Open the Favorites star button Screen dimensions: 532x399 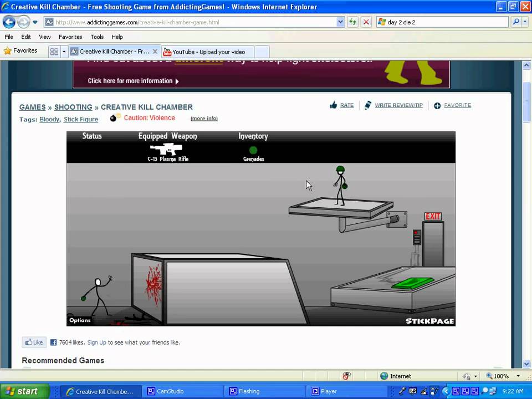21,51
